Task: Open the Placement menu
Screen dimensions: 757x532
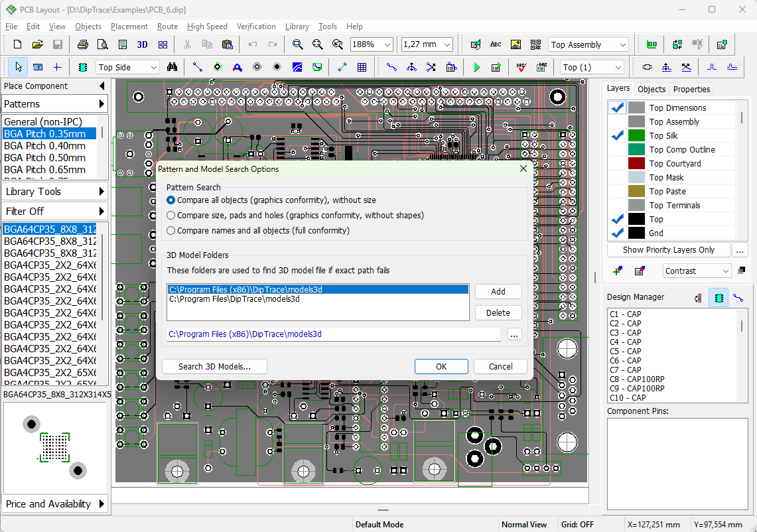Action: coord(129,27)
